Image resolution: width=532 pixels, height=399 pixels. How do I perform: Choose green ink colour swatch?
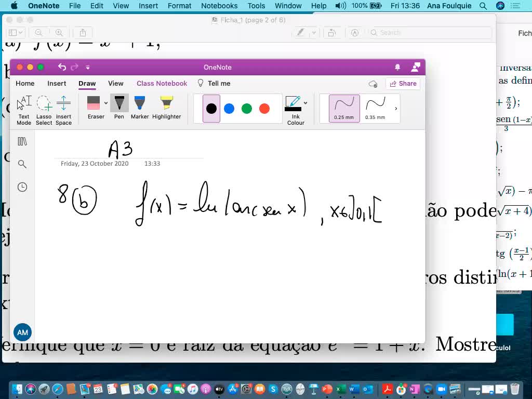pos(247,109)
